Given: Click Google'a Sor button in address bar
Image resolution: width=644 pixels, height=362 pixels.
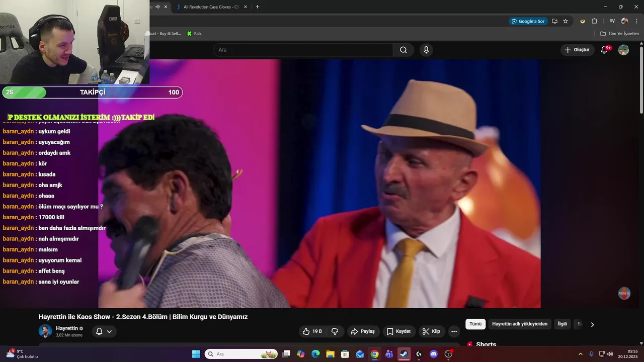Looking at the screenshot, I should [528, 21].
